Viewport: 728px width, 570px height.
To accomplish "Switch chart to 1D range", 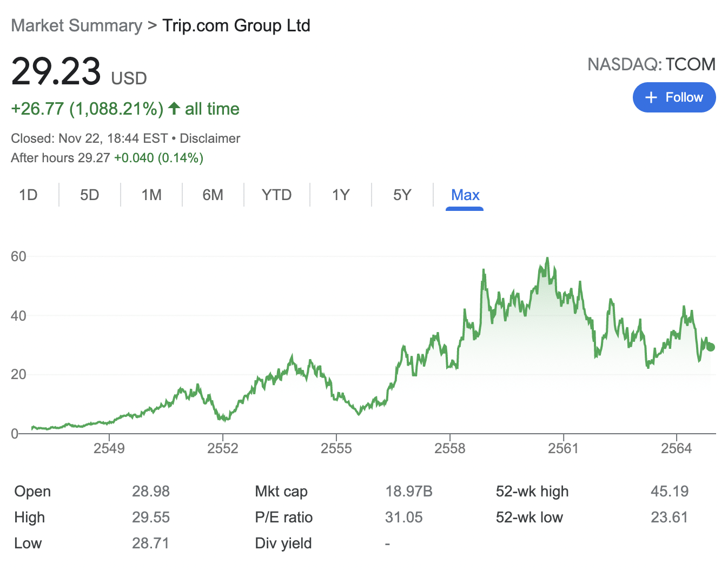I will [28, 195].
